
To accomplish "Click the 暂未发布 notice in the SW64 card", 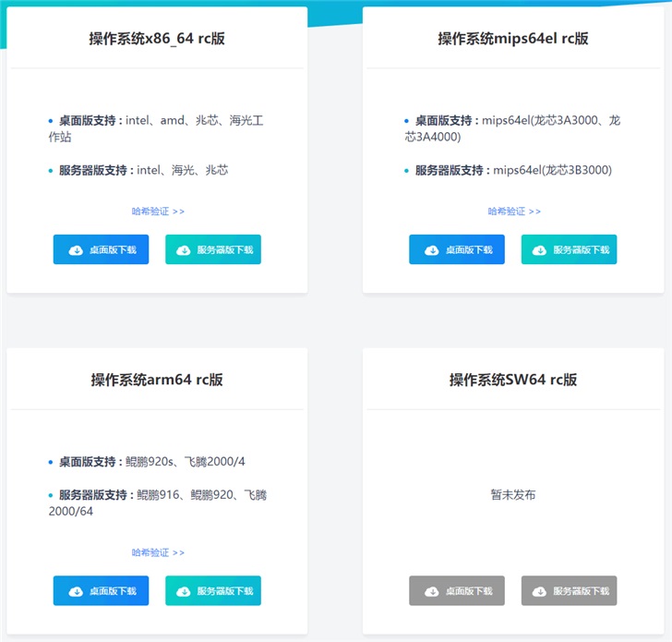I will (513, 494).
